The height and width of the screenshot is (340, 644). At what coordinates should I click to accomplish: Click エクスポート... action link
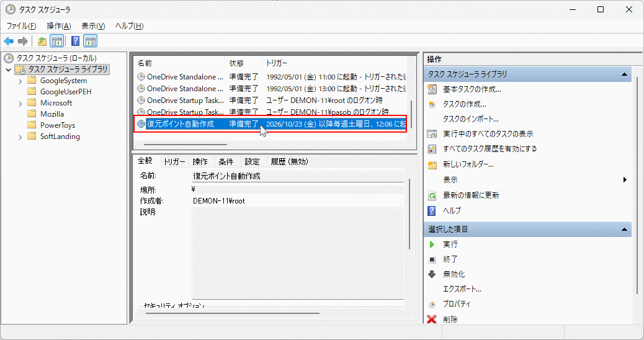click(x=462, y=289)
